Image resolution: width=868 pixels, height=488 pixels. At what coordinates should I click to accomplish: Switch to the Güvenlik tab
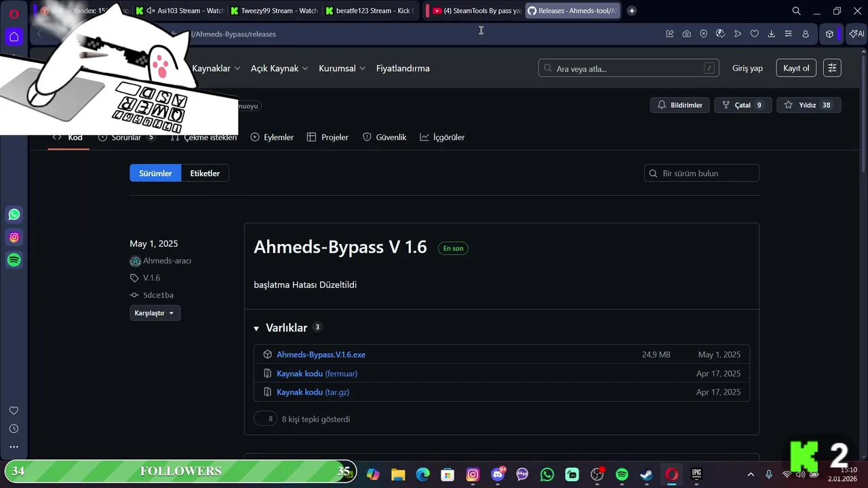coord(384,137)
